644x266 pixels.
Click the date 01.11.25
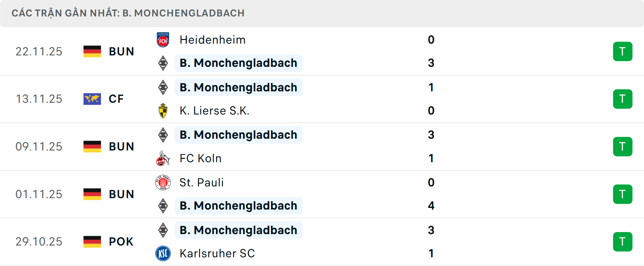click(x=39, y=194)
